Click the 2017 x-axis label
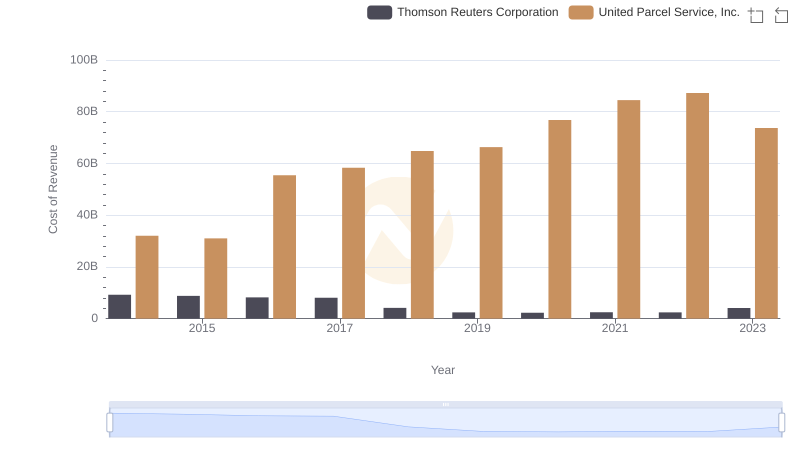The image size is (800, 461). point(339,328)
